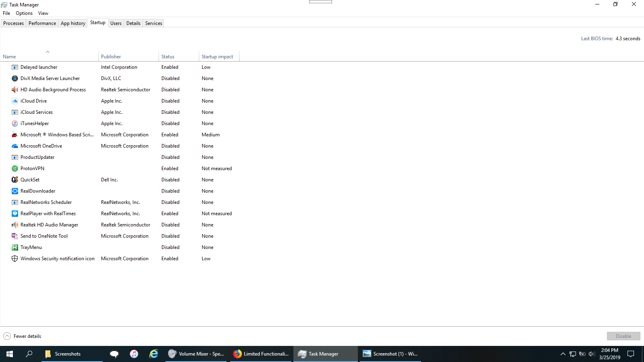Click the iCloud Services icon
This screenshot has height=362, width=644.
15,112
